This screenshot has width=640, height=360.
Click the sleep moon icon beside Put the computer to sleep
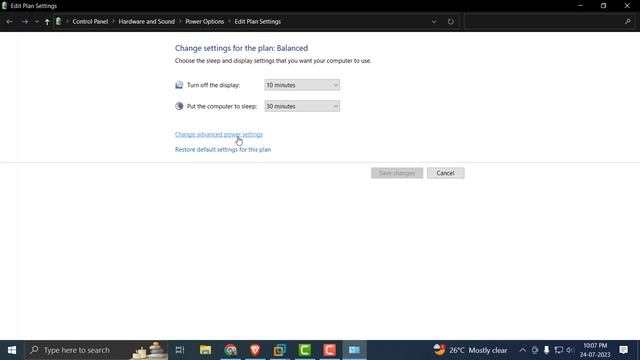(179, 106)
